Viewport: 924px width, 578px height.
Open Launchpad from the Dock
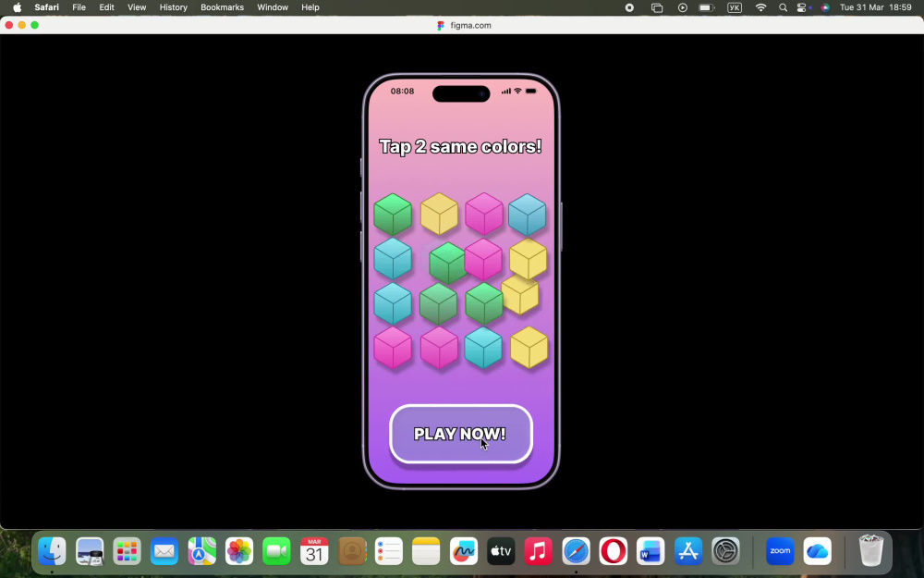click(127, 551)
